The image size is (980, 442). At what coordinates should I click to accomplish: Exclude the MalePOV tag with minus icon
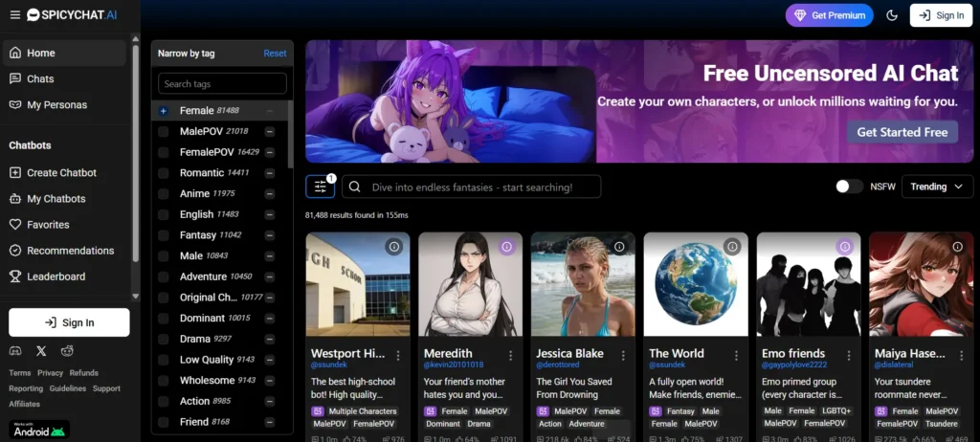[x=269, y=131]
